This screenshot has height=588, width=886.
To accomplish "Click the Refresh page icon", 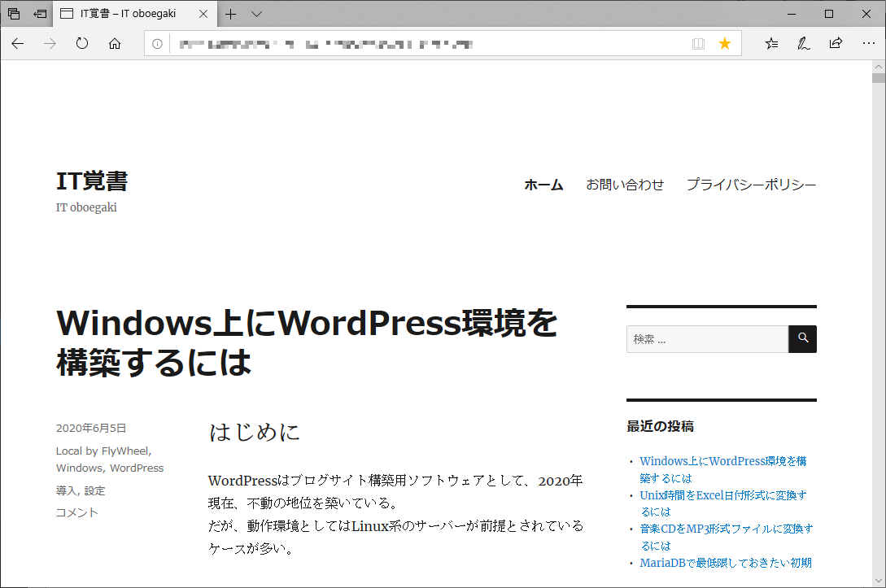I will pos(82,44).
